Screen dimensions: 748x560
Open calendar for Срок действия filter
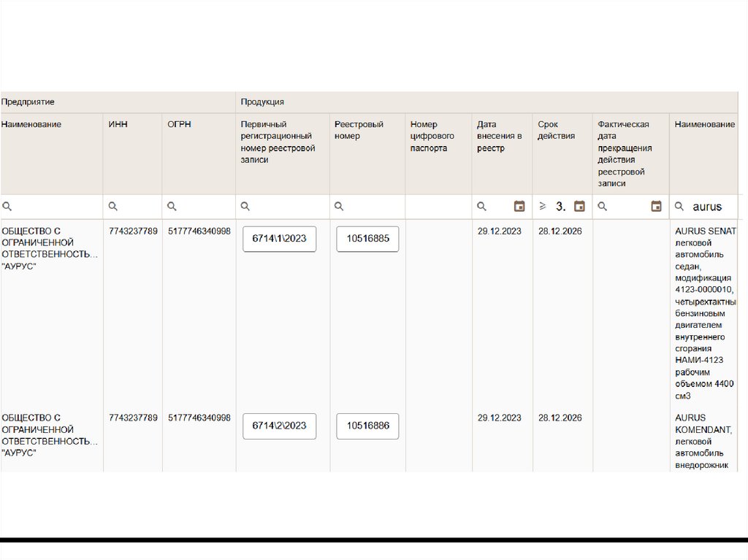(579, 206)
